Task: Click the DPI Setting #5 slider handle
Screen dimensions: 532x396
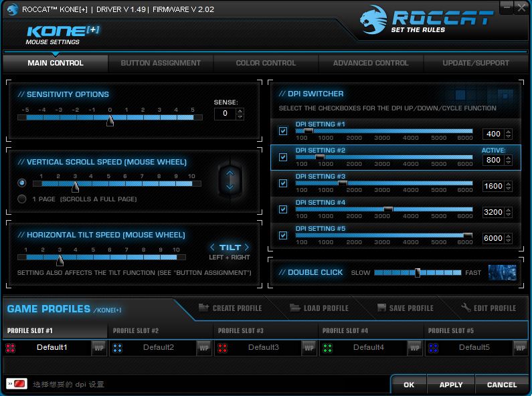Action: [x=468, y=235]
